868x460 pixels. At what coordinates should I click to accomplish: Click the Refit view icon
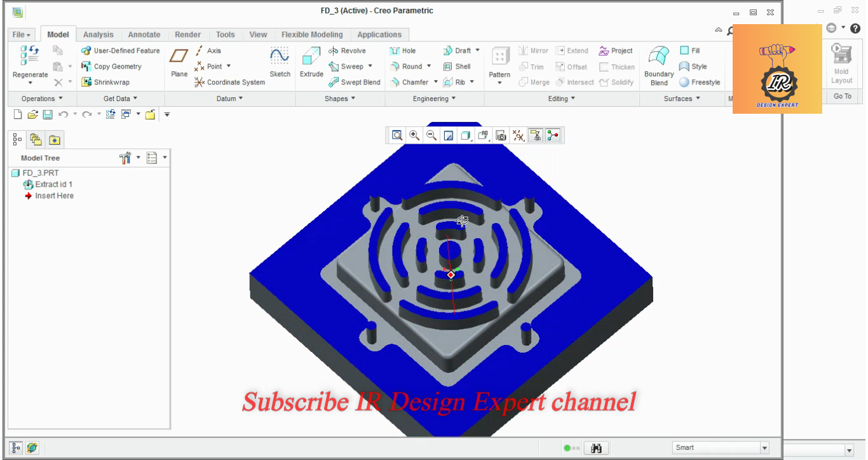pyautogui.click(x=397, y=135)
